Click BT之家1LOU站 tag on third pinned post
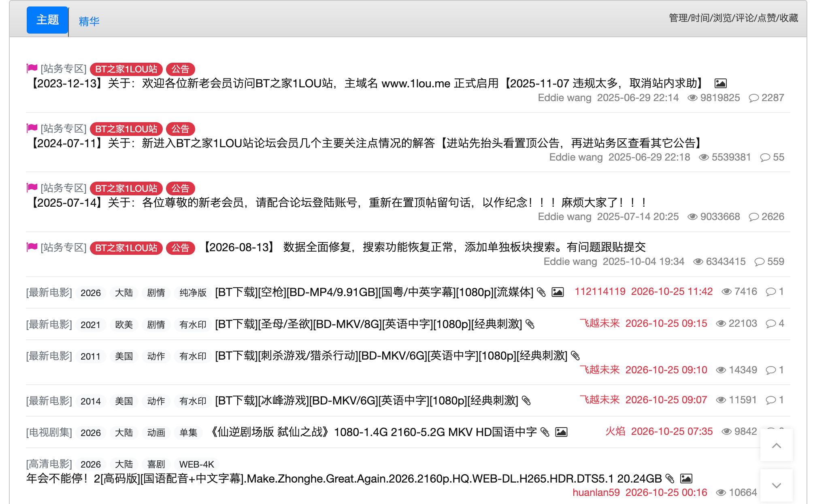The height and width of the screenshot is (504, 813). pyautogui.click(x=126, y=188)
